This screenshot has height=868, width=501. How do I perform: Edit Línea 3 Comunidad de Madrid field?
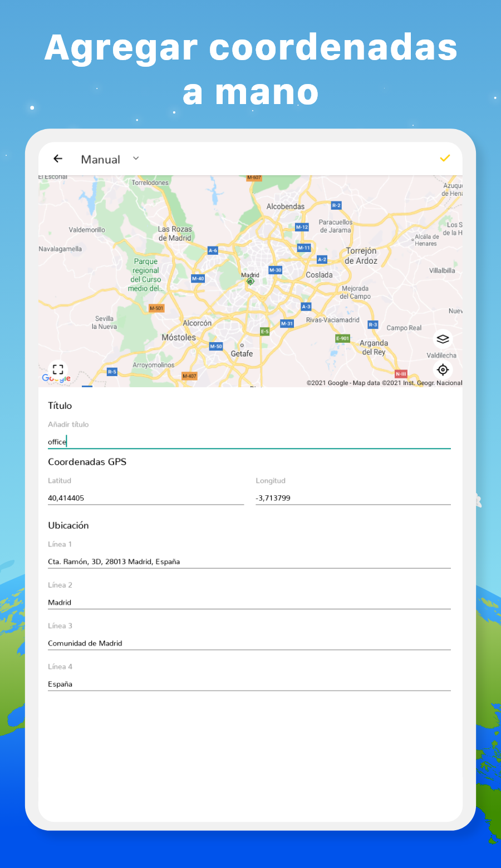[x=249, y=643]
